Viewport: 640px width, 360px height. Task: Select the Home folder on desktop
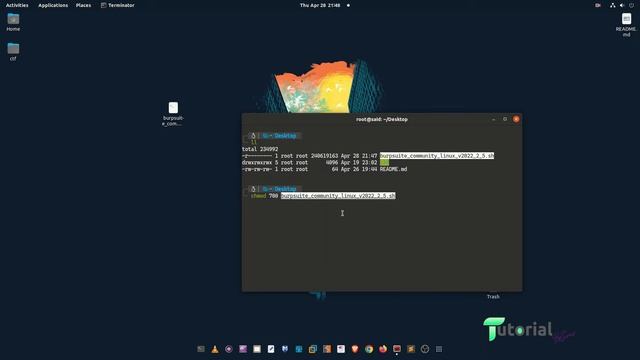13,22
